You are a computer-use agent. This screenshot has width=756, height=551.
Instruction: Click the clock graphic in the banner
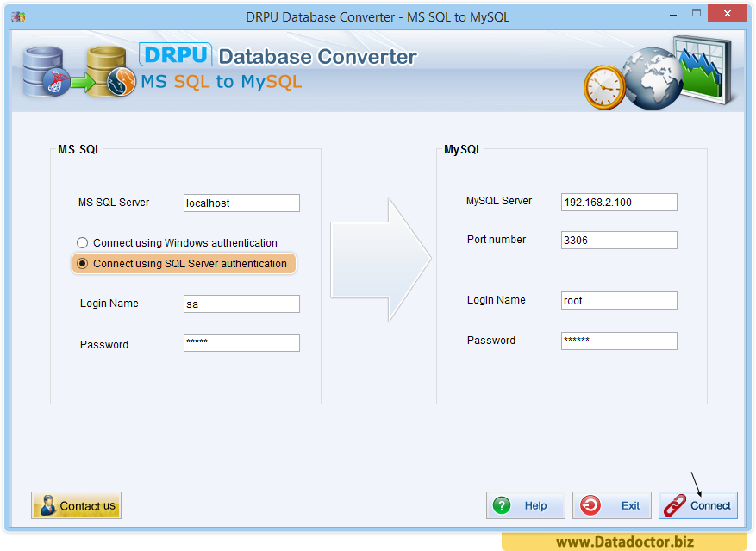603,88
